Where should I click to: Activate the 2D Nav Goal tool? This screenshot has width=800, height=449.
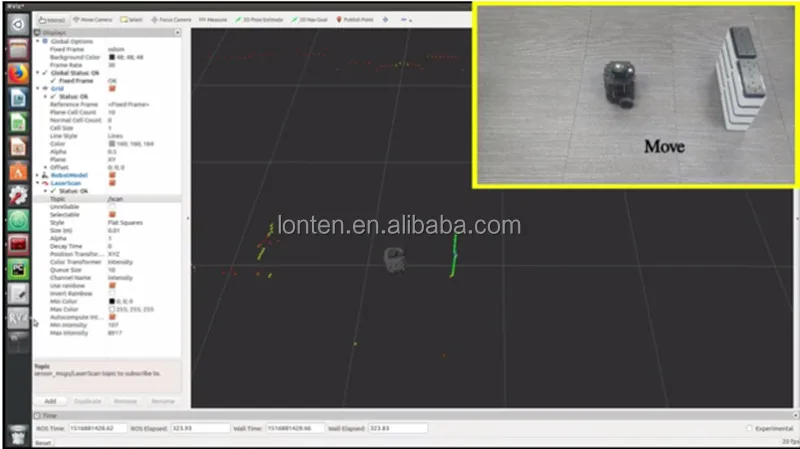click(x=309, y=19)
